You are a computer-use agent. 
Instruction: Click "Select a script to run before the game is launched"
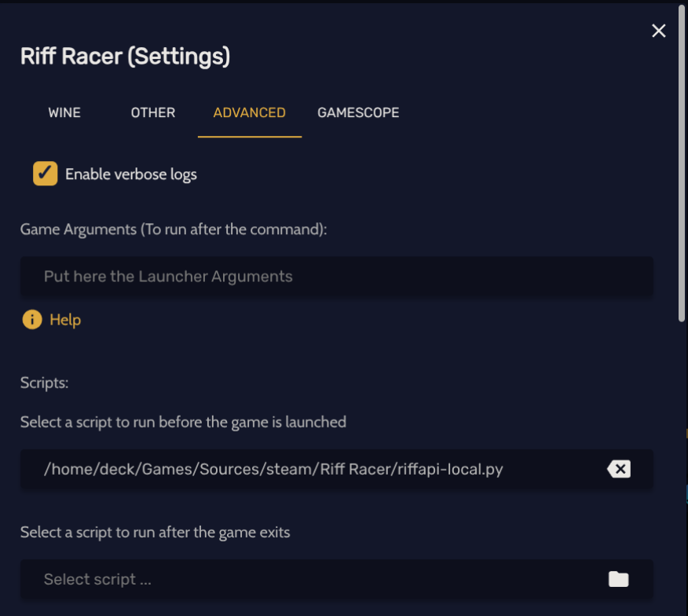point(183,423)
